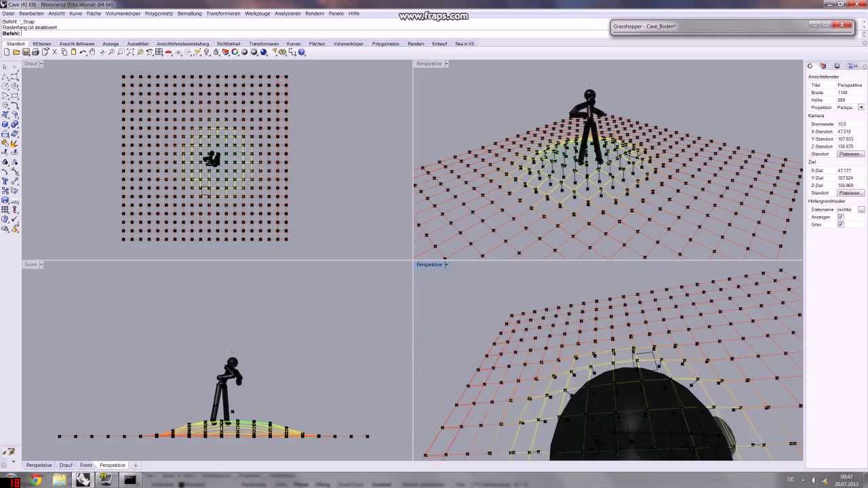The width and height of the screenshot is (868, 488).
Task: Open the Front viewport title dropdown arrow
Action: (41, 264)
